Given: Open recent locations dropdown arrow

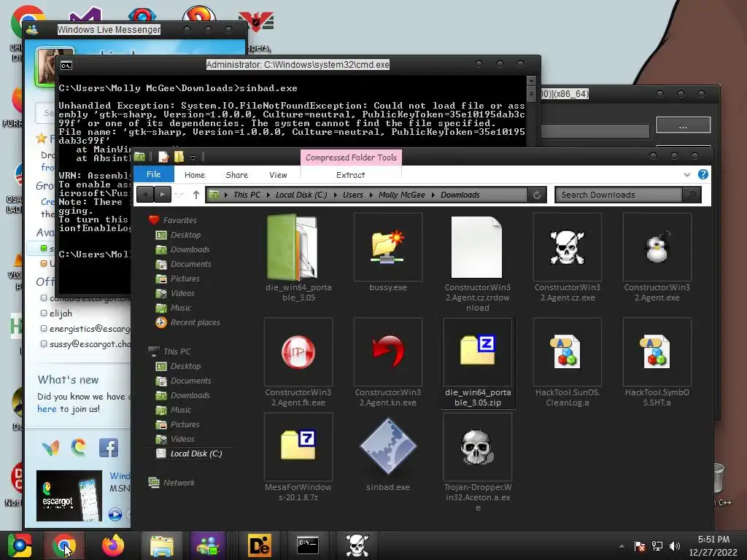Looking at the screenshot, I should click(x=179, y=195).
